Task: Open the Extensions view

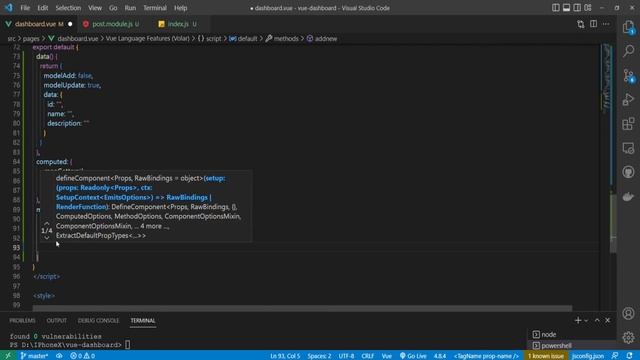Action: point(629,124)
